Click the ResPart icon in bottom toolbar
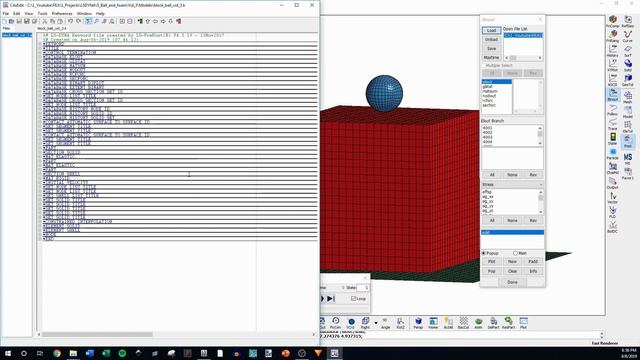The height and width of the screenshot is (360, 640). pos(509,323)
